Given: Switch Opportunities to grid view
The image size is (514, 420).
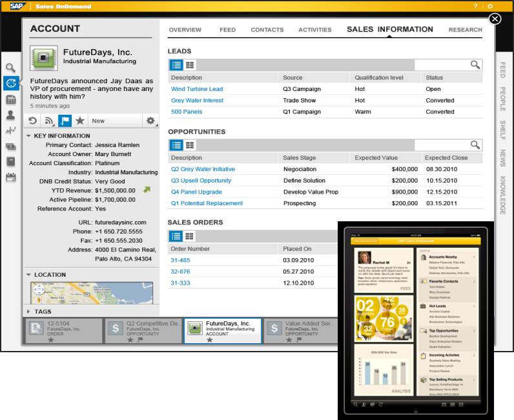Looking at the screenshot, I should (x=190, y=145).
